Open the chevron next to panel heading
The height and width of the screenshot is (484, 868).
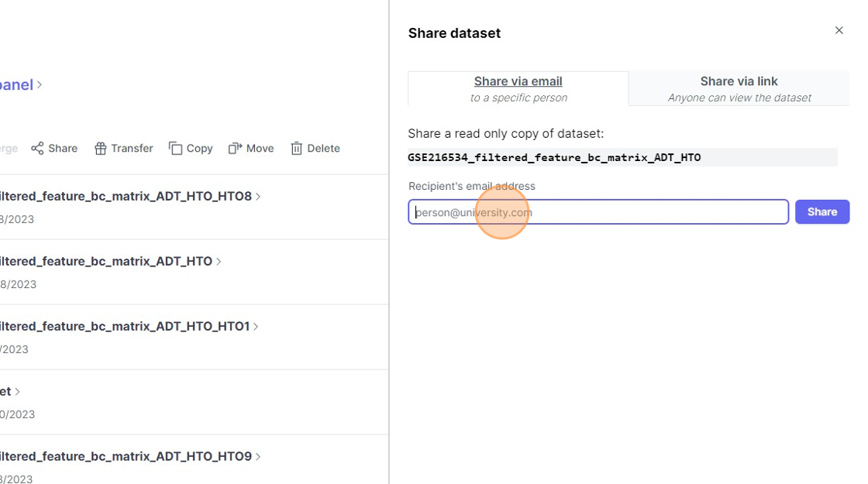click(x=40, y=84)
